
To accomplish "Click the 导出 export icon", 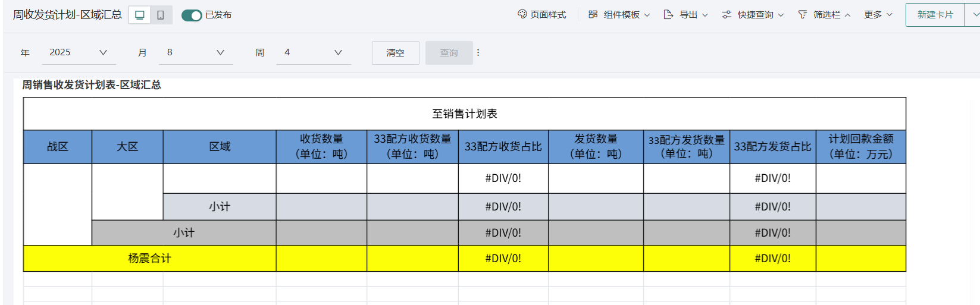I will [668, 14].
